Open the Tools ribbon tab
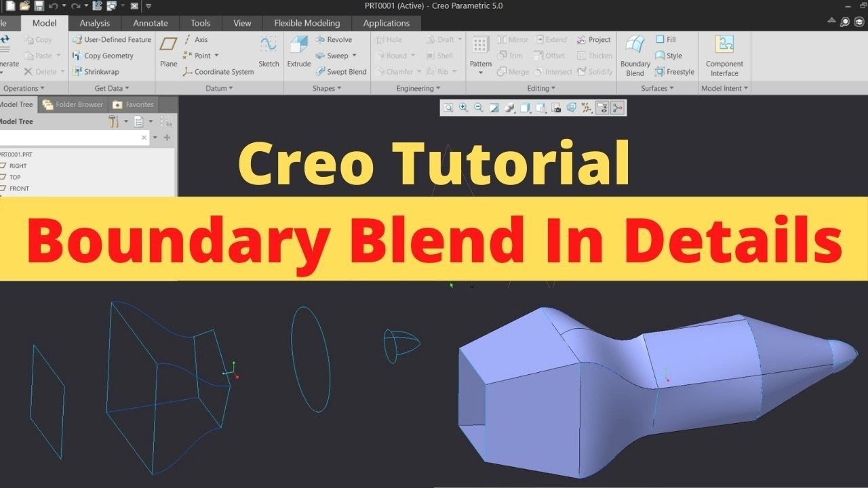The image size is (868, 488). [201, 23]
